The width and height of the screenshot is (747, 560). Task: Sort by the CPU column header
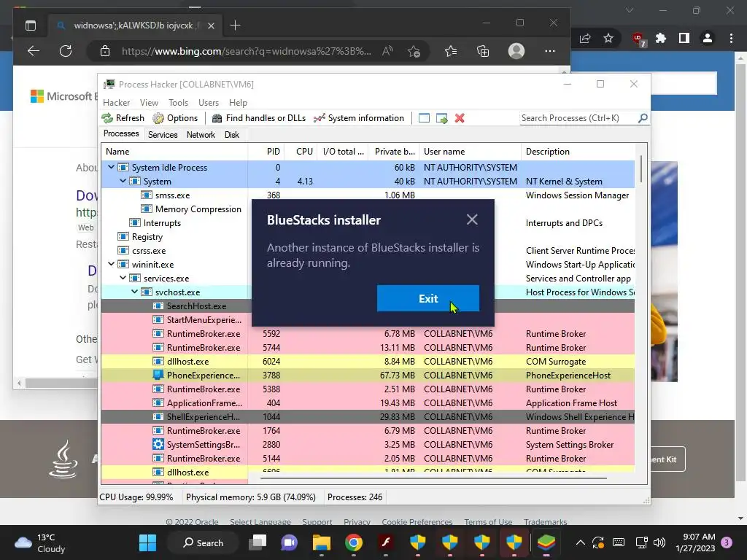[301, 152]
